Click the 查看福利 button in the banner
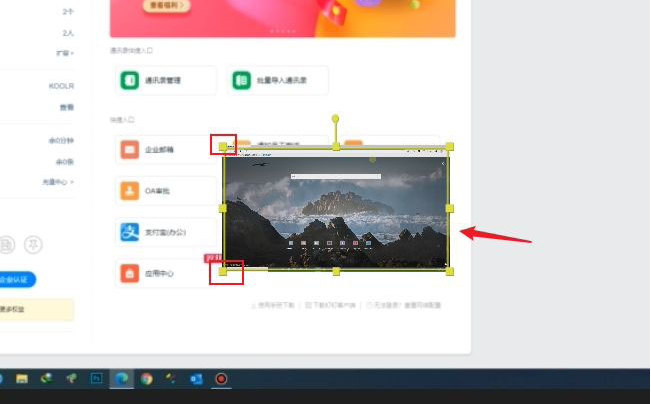This screenshot has height=404, width=651. pyautogui.click(x=166, y=5)
